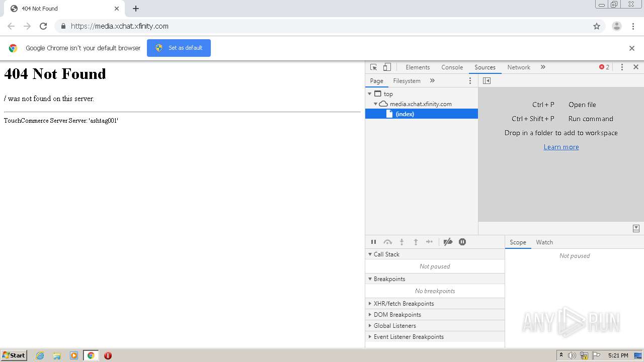The width and height of the screenshot is (644, 362).
Task: Open Chrome main menu
Action: (633, 26)
